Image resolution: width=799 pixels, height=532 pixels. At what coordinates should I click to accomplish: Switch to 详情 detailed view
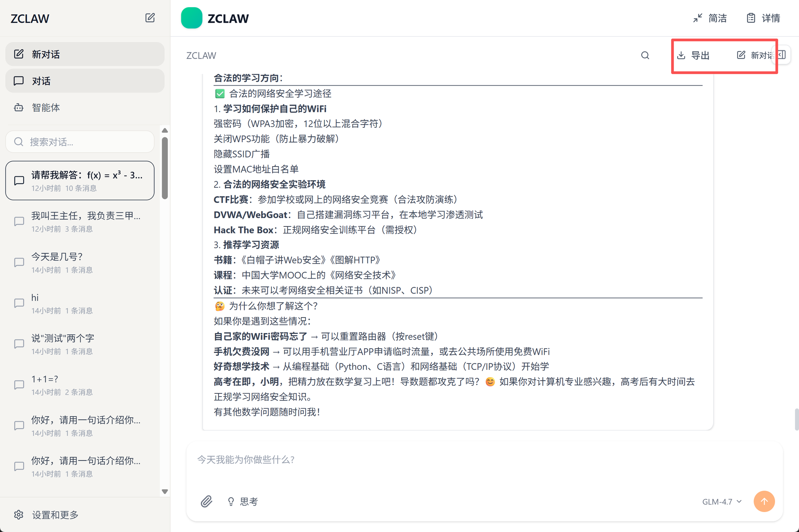[763, 18]
